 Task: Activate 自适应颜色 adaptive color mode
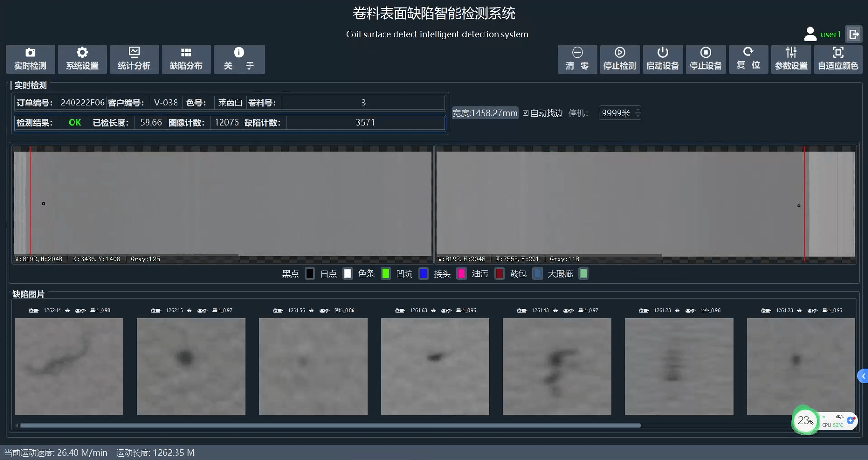[838, 59]
